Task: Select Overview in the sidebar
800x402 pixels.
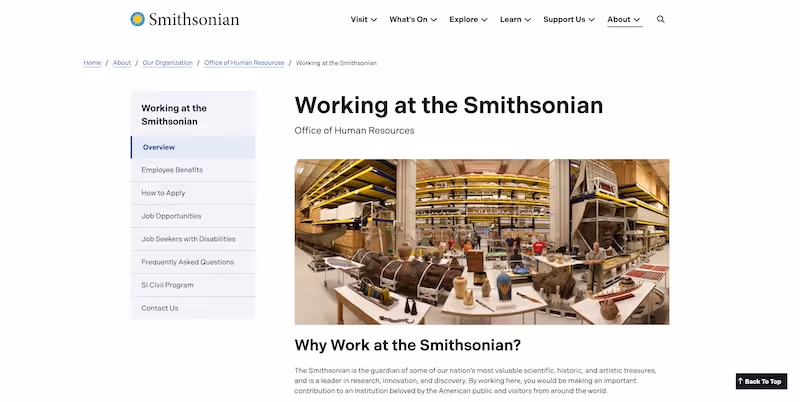Action: (x=193, y=147)
